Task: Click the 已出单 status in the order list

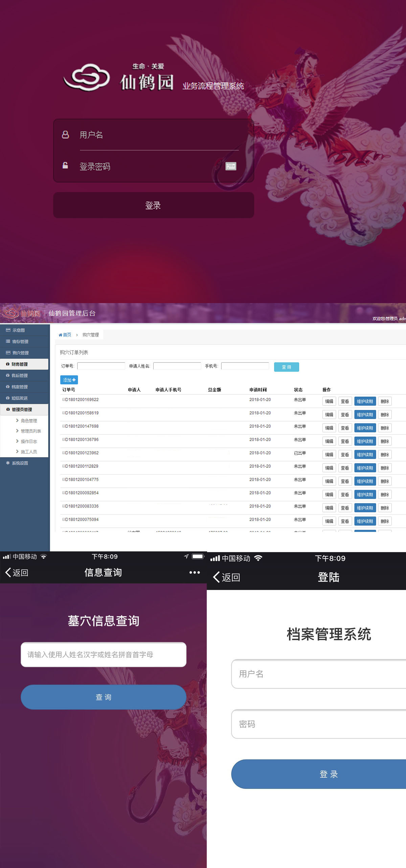Action: tap(300, 453)
